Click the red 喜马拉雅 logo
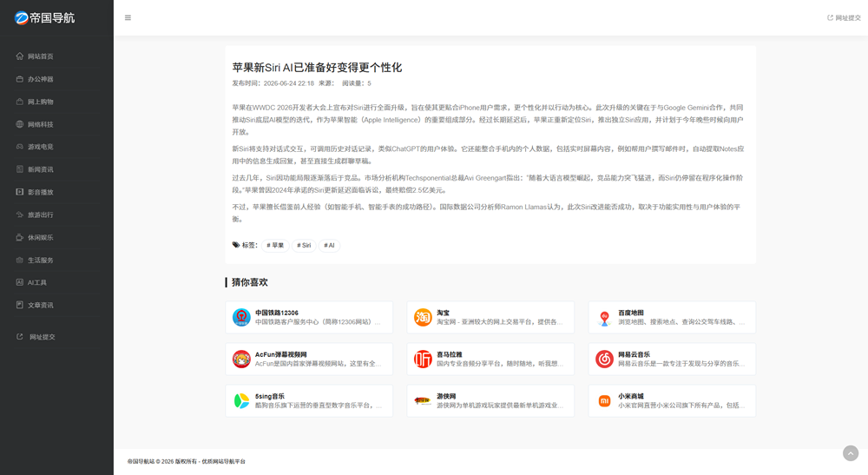868x475 pixels. pos(423,359)
